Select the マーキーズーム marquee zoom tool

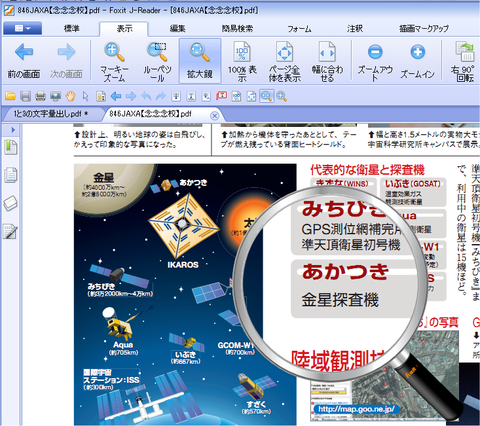[x=114, y=62]
